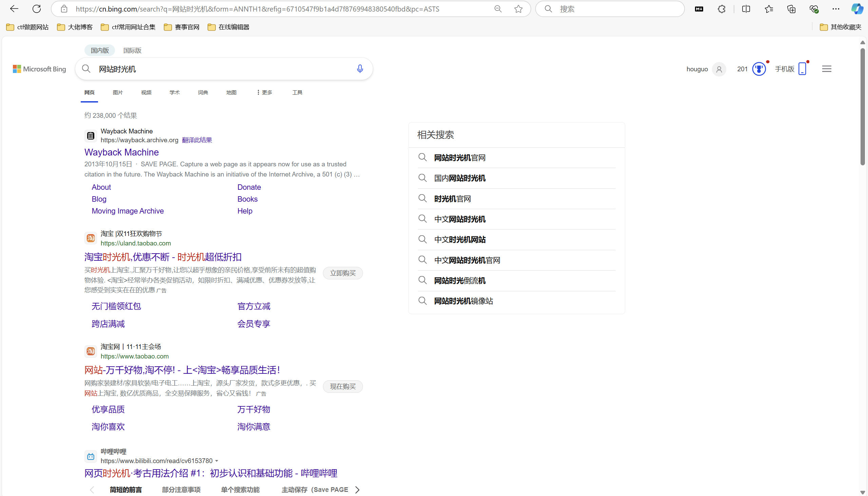Open 无门槛领红包 sublink
The height and width of the screenshot is (496, 868).
point(116,306)
